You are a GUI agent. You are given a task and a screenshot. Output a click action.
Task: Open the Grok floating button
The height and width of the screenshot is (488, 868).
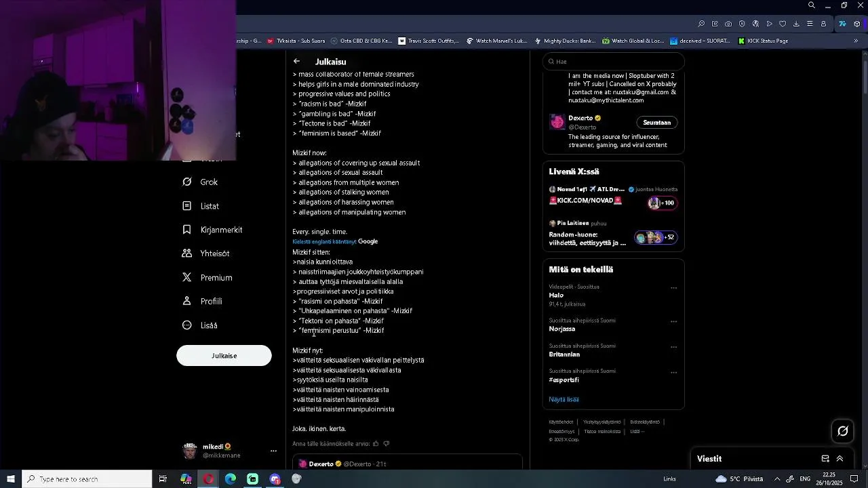tap(843, 431)
